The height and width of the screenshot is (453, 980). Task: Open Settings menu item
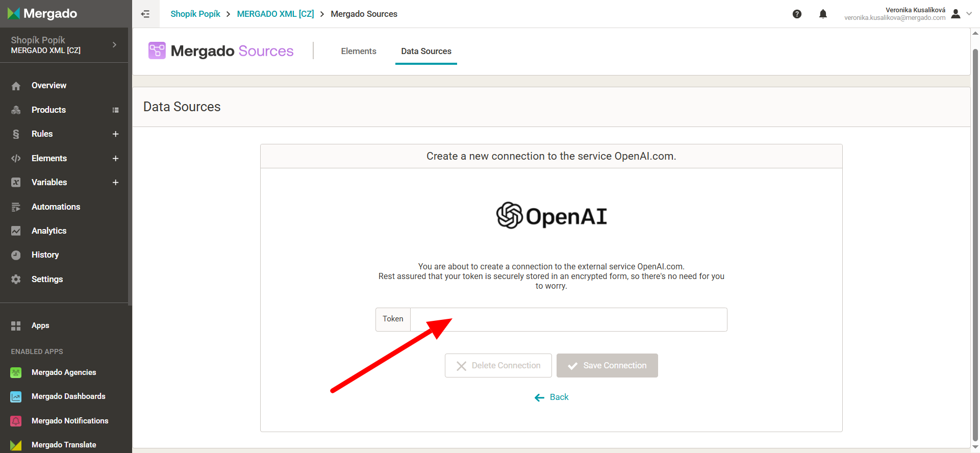coord(47,279)
